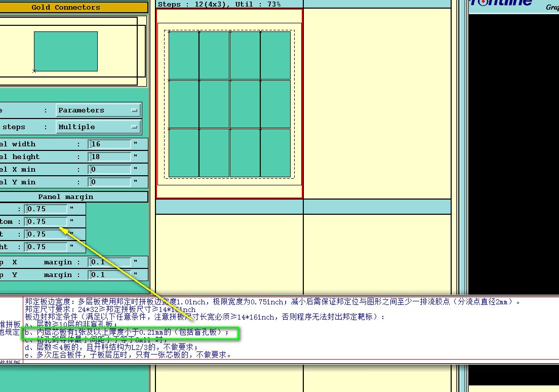Click the Frontline logo
The height and width of the screenshot is (392, 559).
[x=501, y=3]
